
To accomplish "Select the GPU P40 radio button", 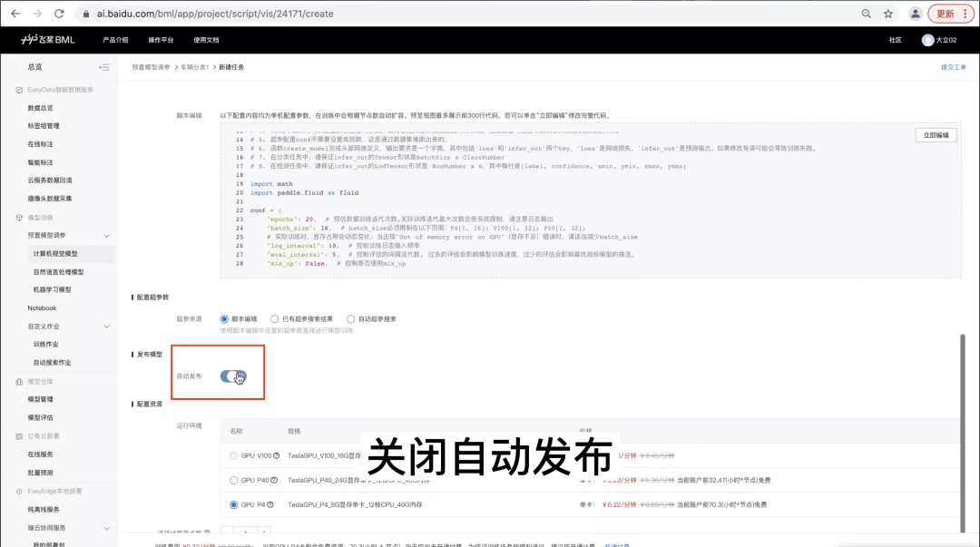I will [234, 480].
